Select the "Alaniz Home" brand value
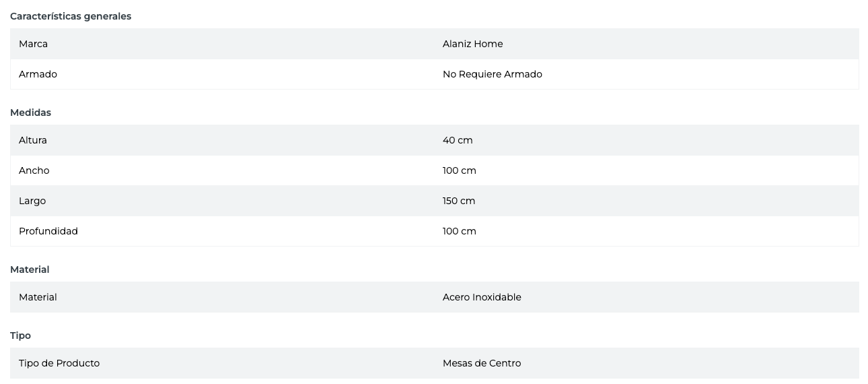Image resolution: width=868 pixels, height=384 pixels. tap(472, 44)
